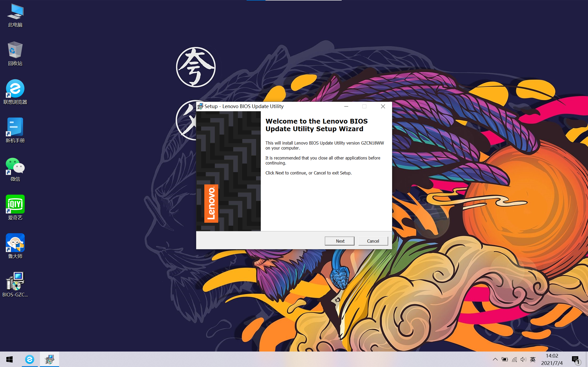Switch input language via 英 indicator
588x367 pixels.
pyautogui.click(x=533, y=359)
